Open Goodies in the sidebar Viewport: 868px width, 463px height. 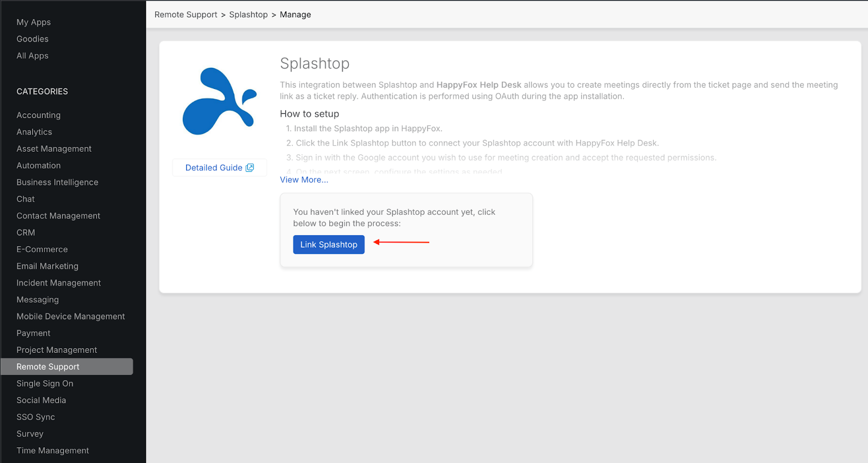(33, 39)
